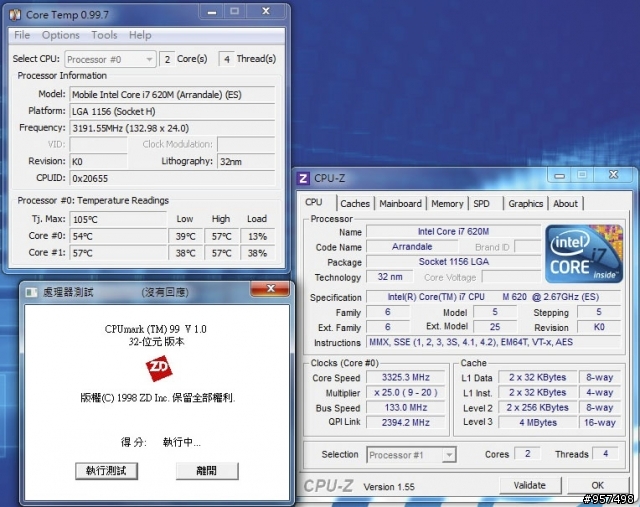Viewport: 640px width, 507px height.
Task: Click the CPUID field 0x20655
Action: 172,178
